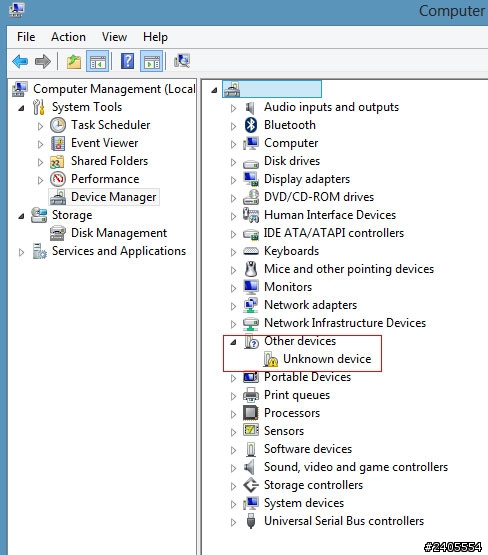This screenshot has width=488, height=555.
Task: Open the Action menu
Action: pos(68,37)
